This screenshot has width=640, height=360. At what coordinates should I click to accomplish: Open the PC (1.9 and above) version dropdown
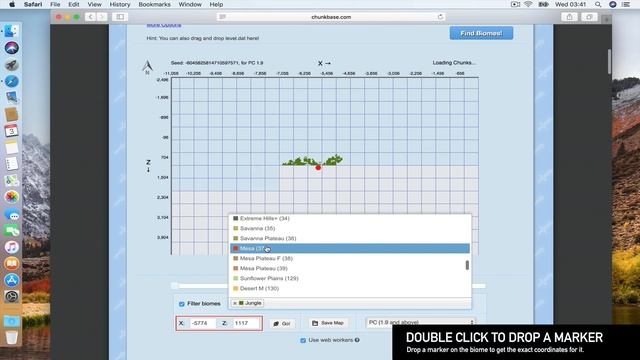421,322
